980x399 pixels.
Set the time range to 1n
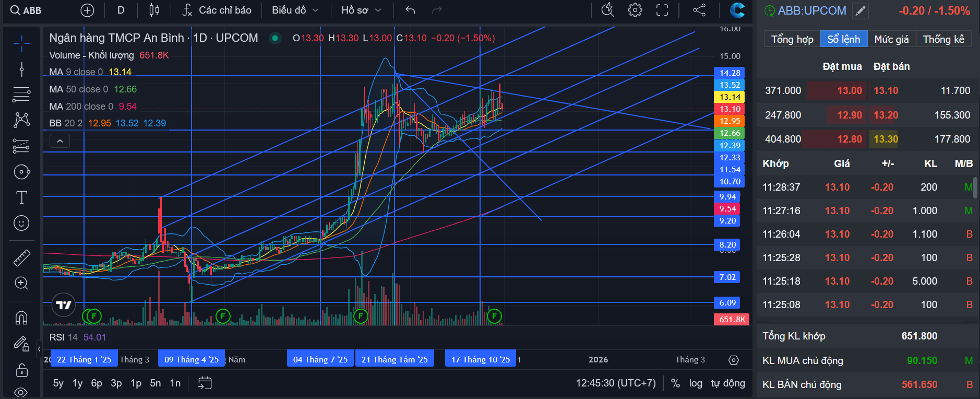pyautogui.click(x=175, y=383)
